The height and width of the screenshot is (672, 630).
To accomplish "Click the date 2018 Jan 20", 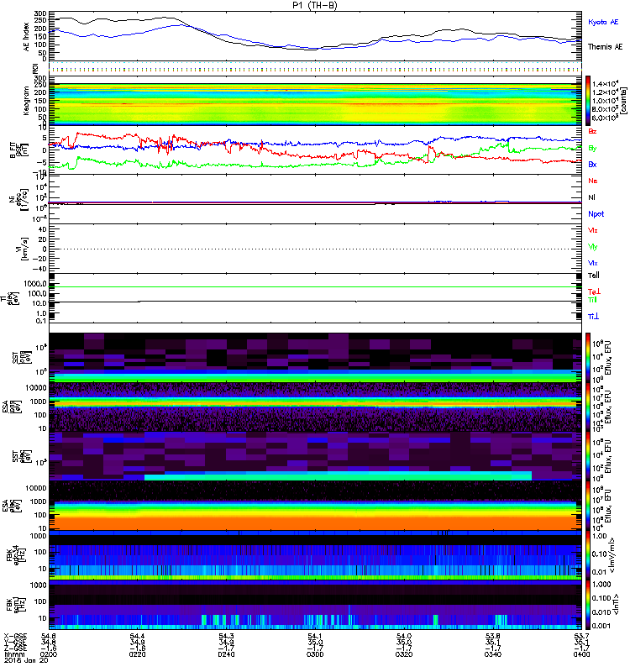I will [x=26, y=660].
